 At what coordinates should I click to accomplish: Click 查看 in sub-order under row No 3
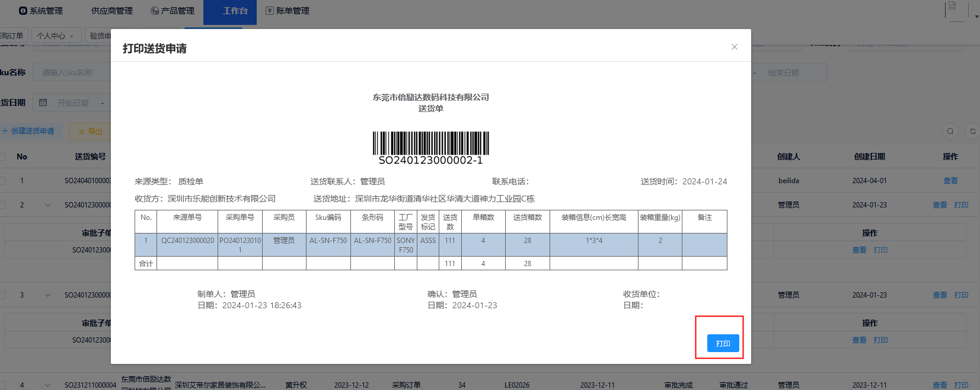click(859, 340)
